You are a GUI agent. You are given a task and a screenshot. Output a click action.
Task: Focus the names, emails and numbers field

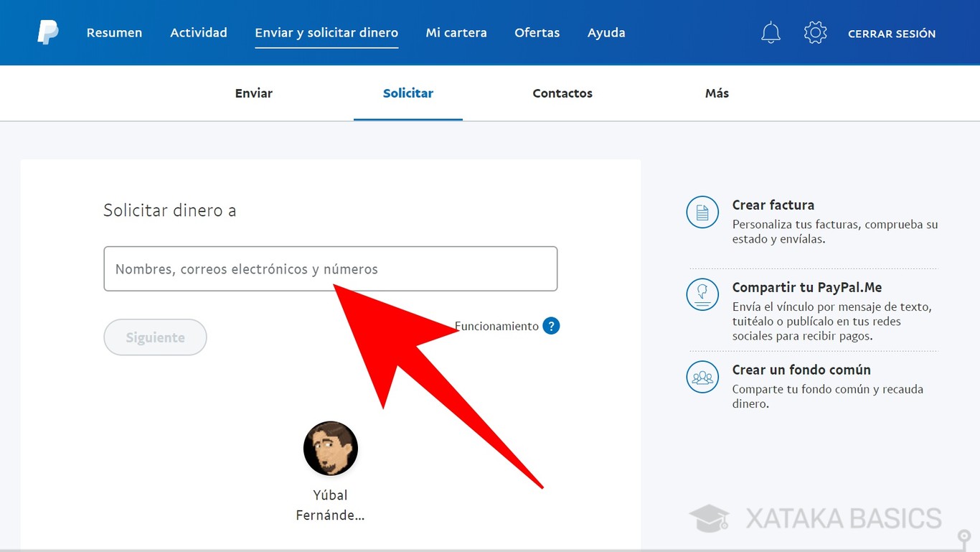(x=331, y=269)
